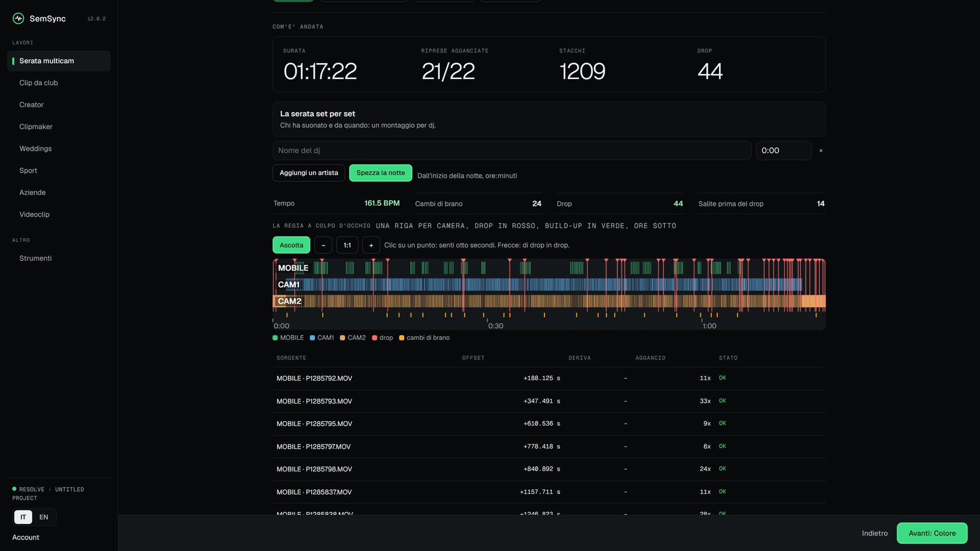Remove the dj row with × button
Image resolution: width=980 pixels, height=551 pixels.
[821, 151]
